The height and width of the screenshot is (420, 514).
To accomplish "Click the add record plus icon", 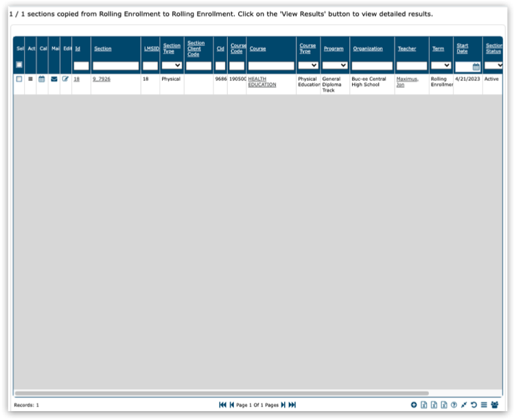I will (414, 405).
